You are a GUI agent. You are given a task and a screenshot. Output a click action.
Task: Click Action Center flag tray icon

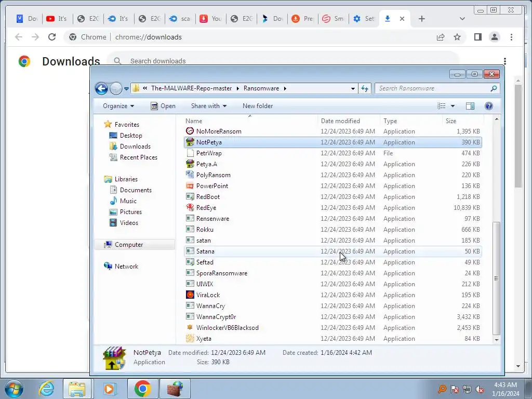coord(454,389)
